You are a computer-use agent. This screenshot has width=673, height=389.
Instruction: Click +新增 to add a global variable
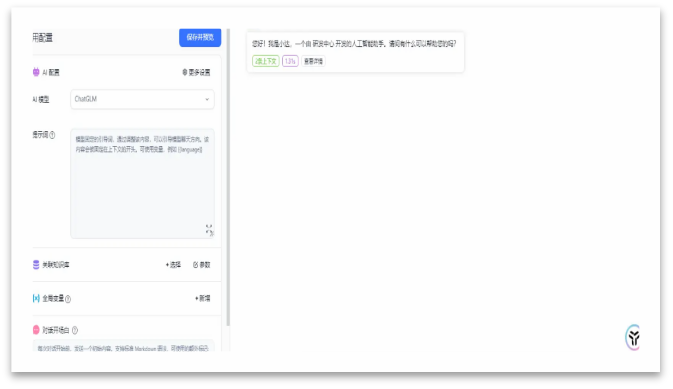tap(203, 298)
